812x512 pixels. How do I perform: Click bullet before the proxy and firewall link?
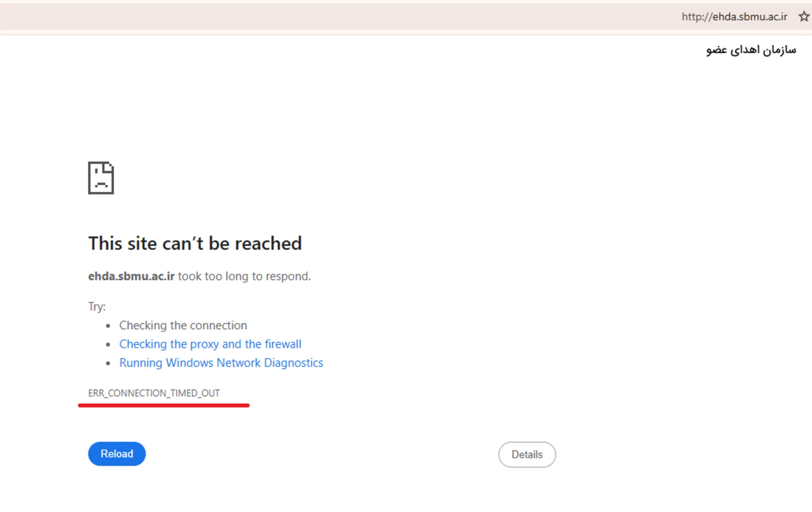pos(108,344)
